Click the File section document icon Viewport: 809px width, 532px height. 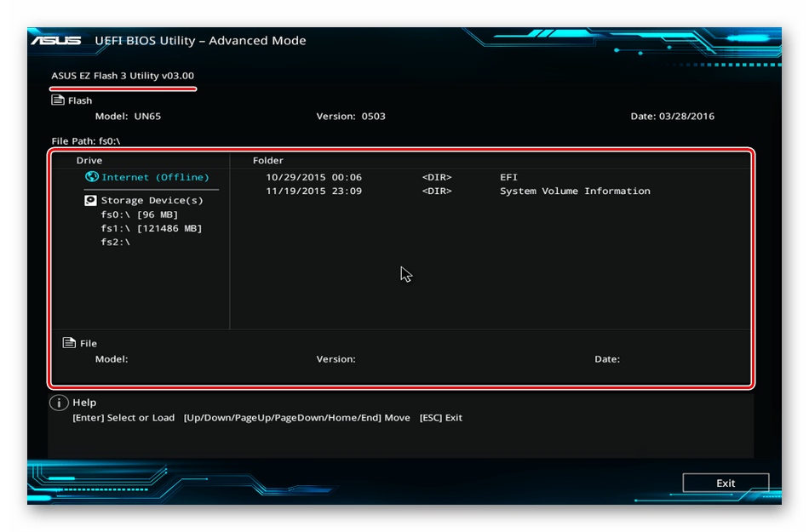click(69, 343)
